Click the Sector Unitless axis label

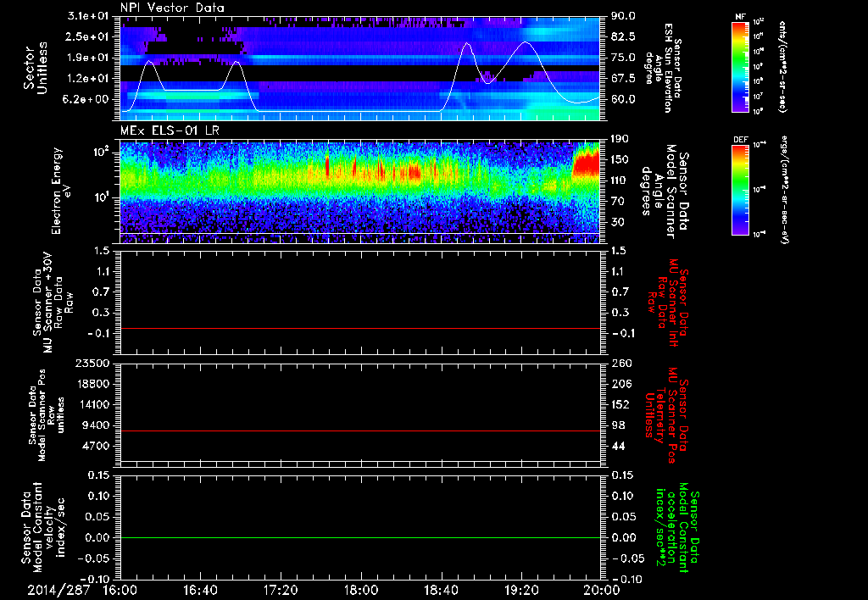point(34,66)
